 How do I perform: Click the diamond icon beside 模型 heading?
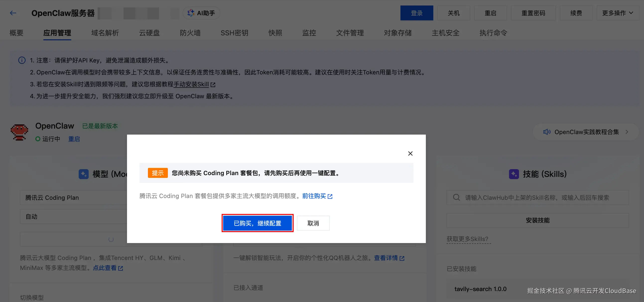coord(84,174)
